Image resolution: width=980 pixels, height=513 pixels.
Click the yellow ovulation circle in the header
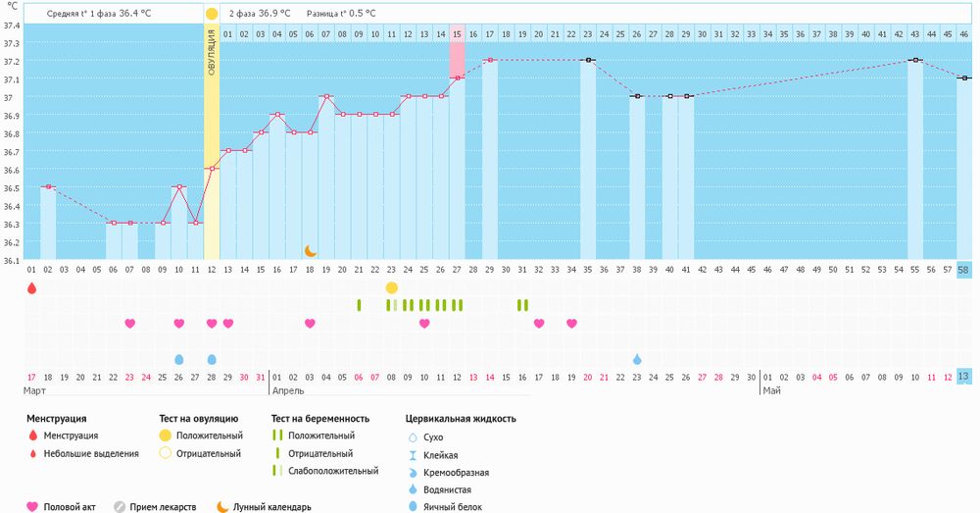pos(212,15)
